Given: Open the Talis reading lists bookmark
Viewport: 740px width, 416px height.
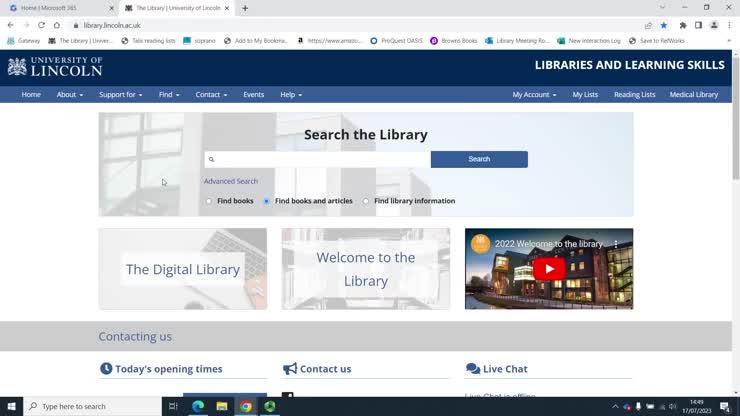Looking at the screenshot, I should 148,41.
